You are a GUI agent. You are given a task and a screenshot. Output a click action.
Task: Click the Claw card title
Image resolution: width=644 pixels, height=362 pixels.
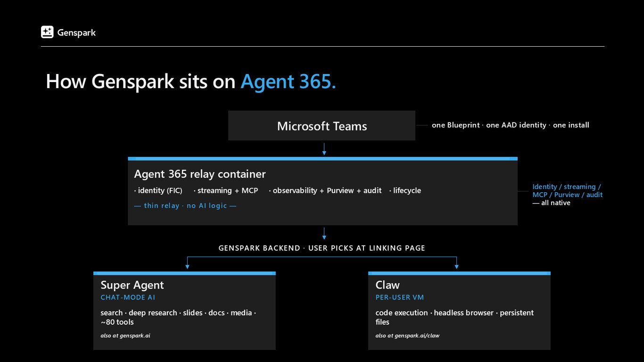[388, 285]
